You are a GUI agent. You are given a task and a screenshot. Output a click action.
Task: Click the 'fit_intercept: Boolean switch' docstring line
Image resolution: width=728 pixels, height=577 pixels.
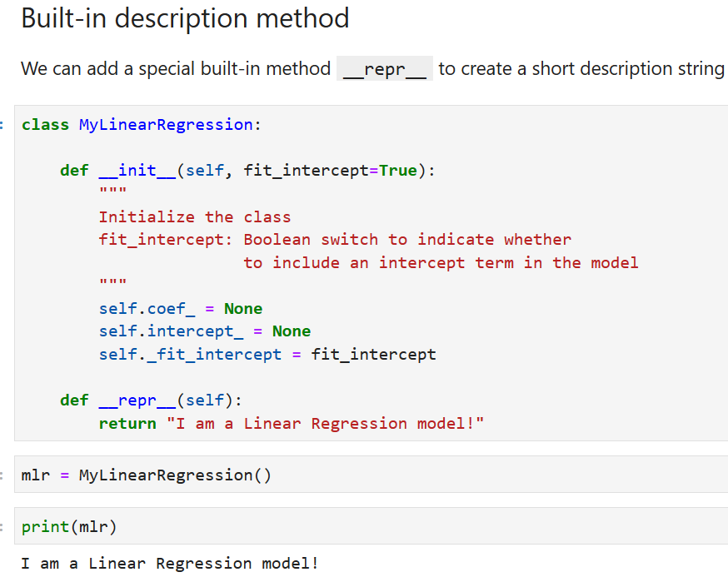pos(335,240)
